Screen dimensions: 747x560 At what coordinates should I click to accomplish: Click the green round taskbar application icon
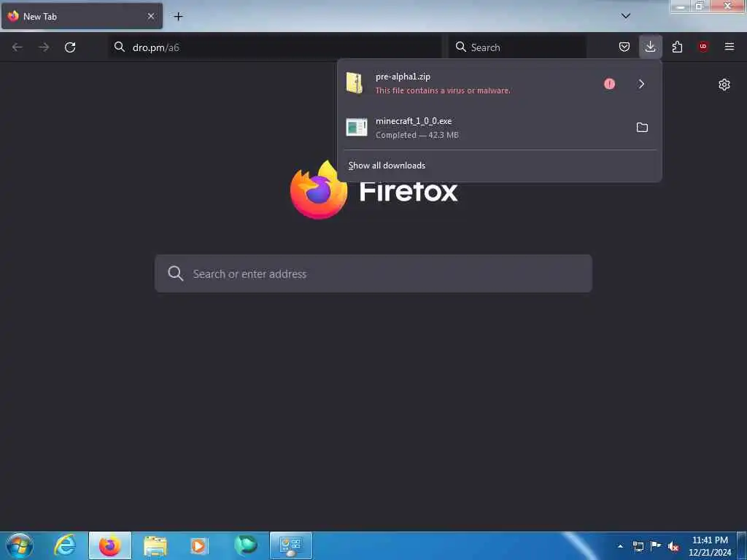coord(246,545)
